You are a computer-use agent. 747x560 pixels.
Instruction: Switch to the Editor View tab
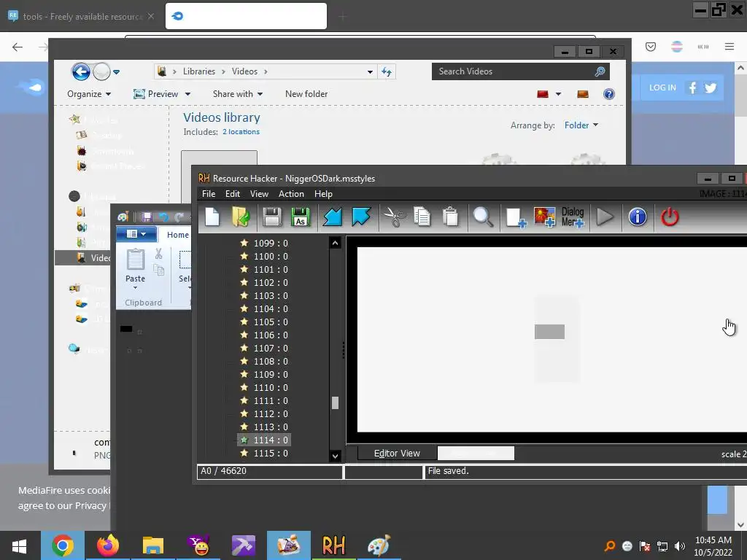point(397,454)
